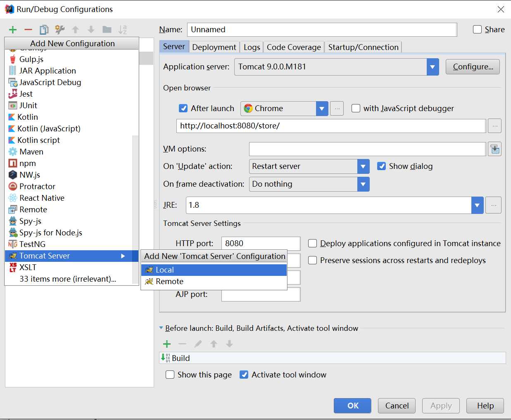Click the Create New Folder icon
The height and width of the screenshot is (420, 511).
107,30
